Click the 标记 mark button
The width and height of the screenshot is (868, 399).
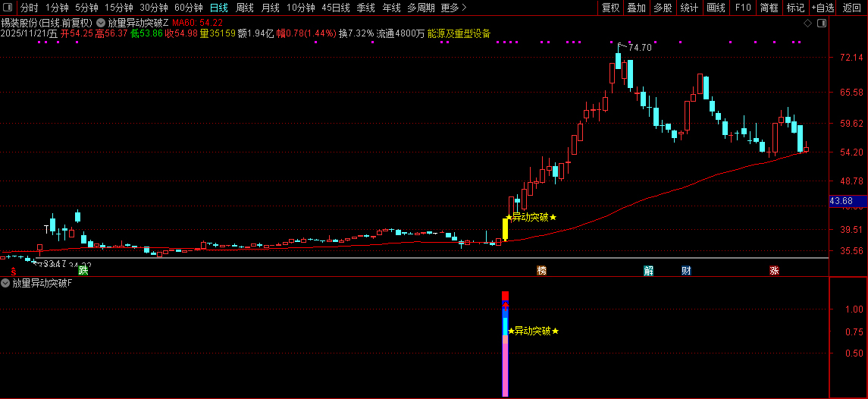coord(795,8)
